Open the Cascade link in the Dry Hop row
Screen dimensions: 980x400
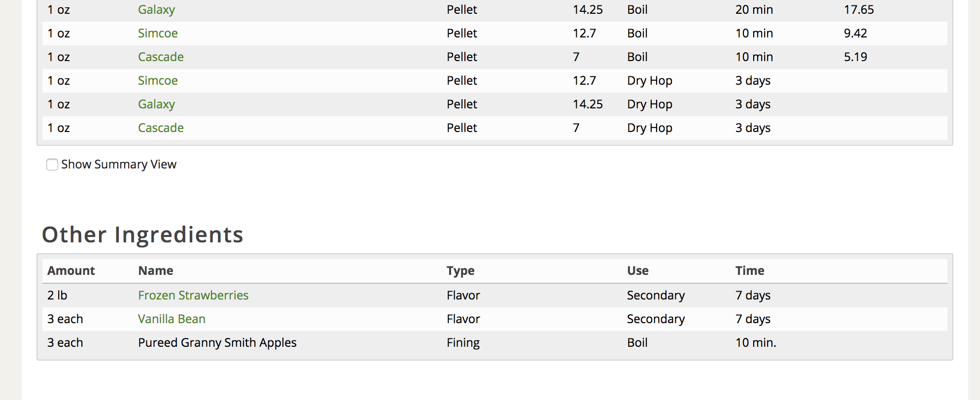(161, 128)
